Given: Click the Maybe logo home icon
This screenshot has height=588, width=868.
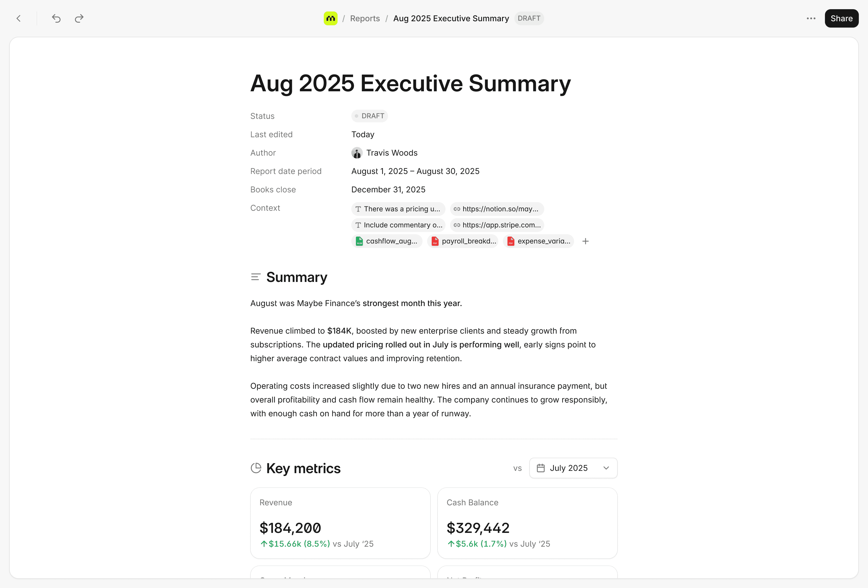Looking at the screenshot, I should click(330, 18).
